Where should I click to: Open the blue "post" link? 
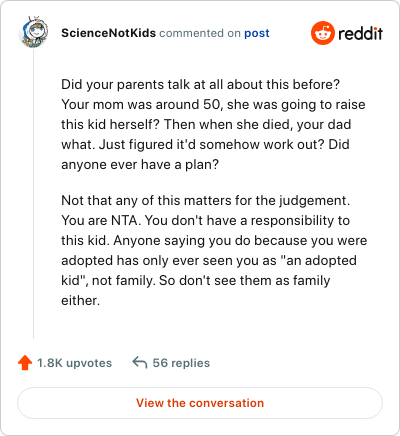(x=257, y=33)
